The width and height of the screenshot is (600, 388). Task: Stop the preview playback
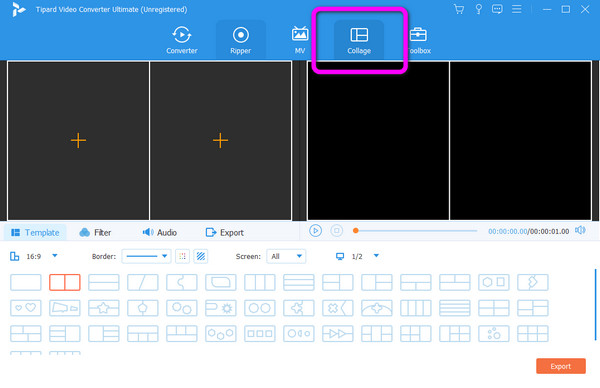click(x=337, y=231)
